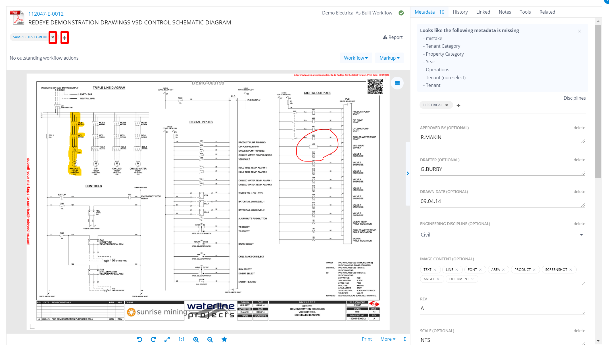This screenshot has height=364, width=609.
Task: Switch to the Notes tab
Action: (505, 12)
